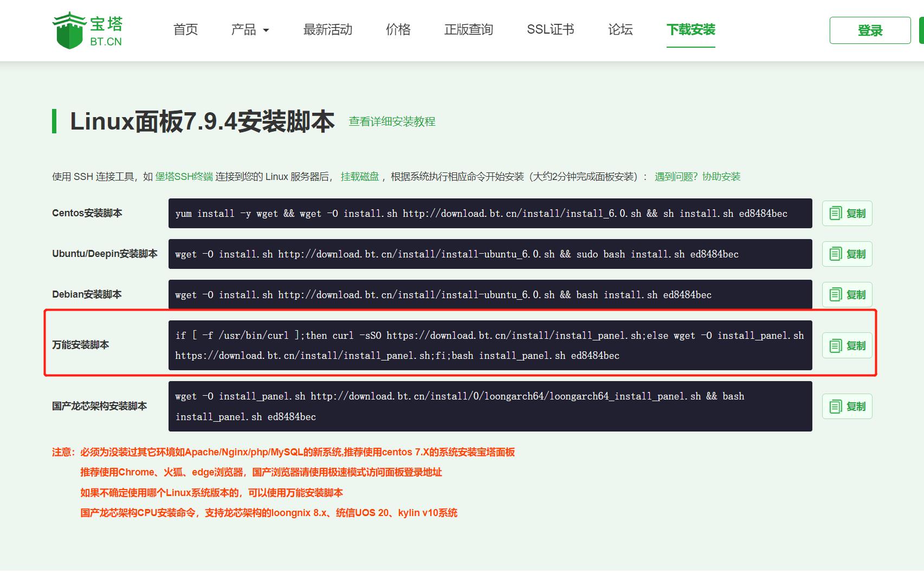Select the 下载安装 tab

[x=690, y=29]
